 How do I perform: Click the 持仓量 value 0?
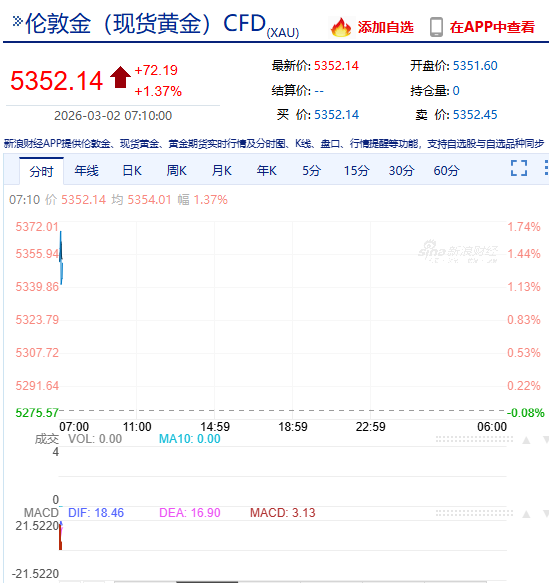456,91
